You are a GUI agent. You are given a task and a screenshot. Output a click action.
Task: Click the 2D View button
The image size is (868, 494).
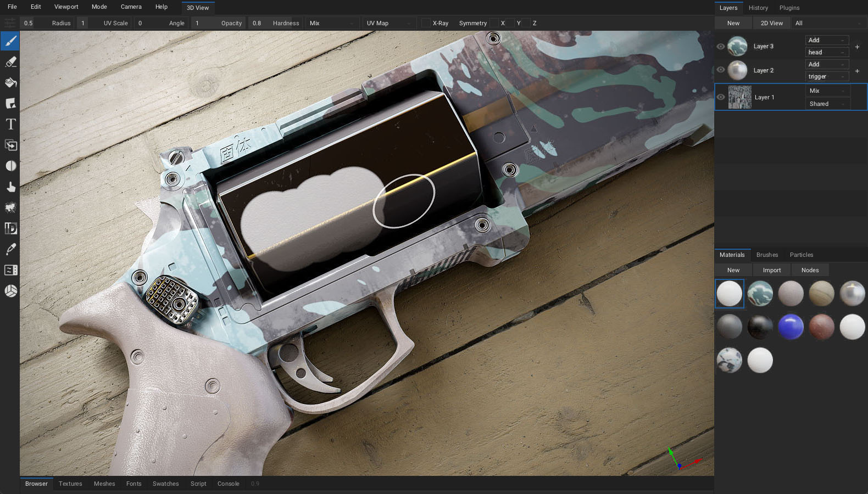771,23
